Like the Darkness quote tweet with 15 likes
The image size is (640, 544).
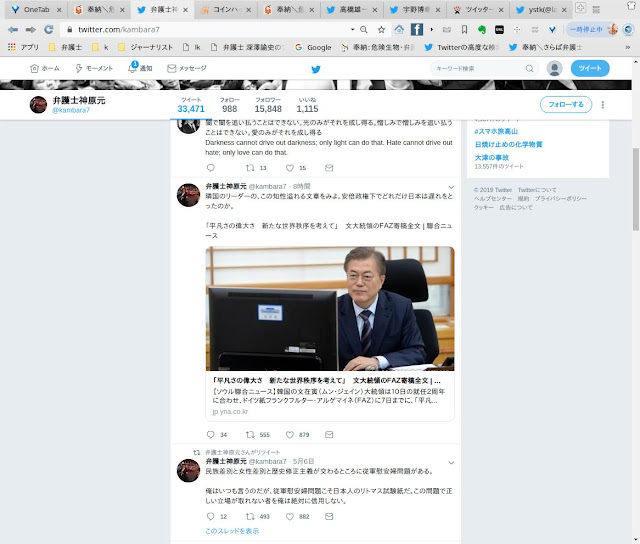pos(290,168)
